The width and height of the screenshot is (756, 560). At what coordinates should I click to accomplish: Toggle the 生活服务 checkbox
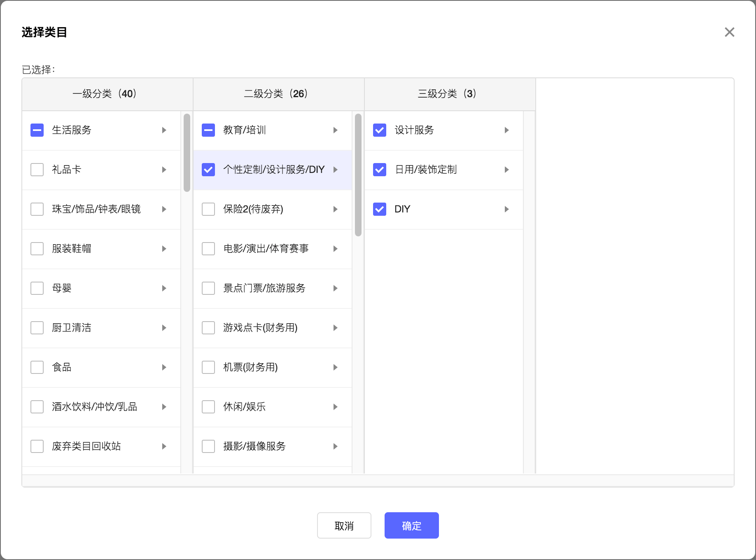tap(37, 130)
